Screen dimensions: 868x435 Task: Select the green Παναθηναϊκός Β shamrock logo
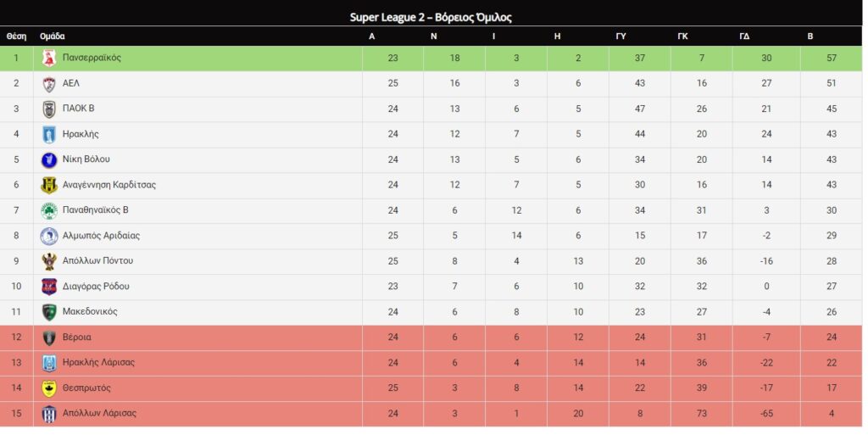tap(49, 211)
